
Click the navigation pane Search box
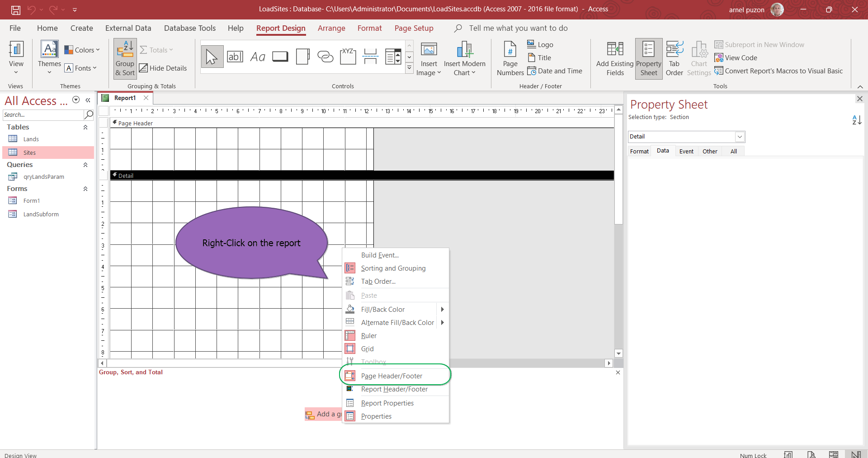tap(43, 115)
